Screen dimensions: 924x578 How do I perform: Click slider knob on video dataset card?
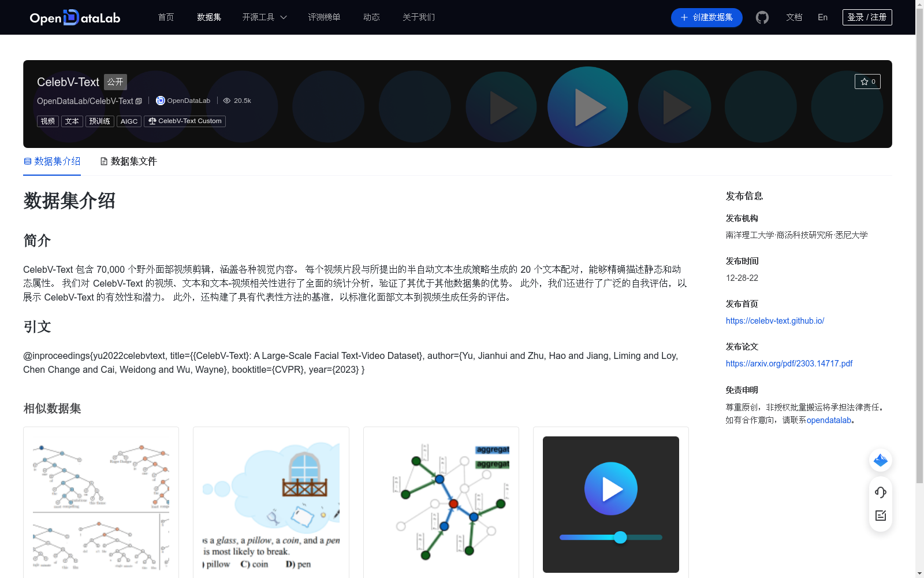pyautogui.click(x=620, y=537)
